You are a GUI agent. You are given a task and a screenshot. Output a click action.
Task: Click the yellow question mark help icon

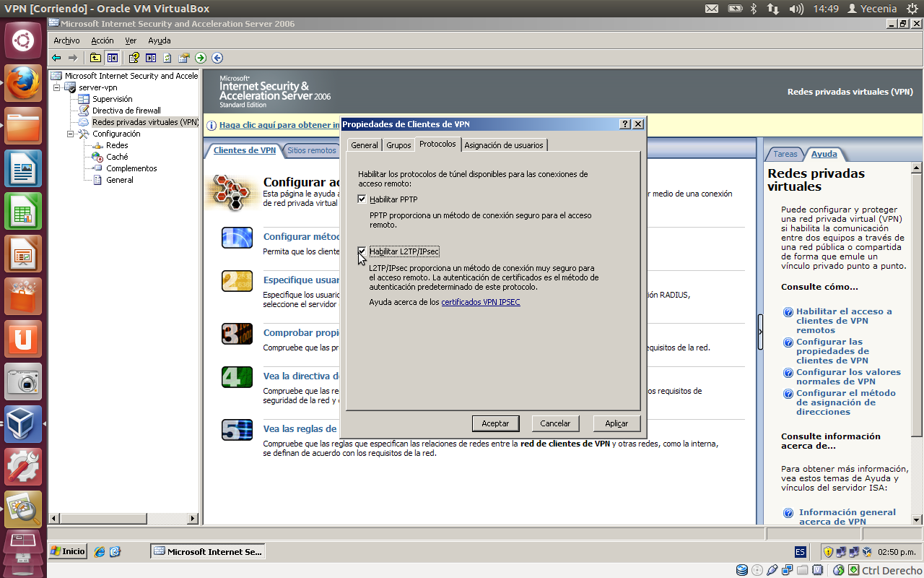point(134,58)
